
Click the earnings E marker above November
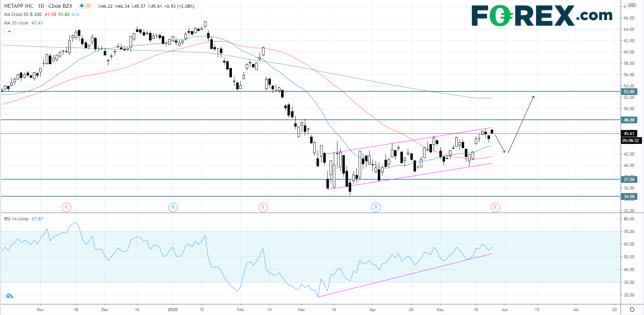[66, 207]
